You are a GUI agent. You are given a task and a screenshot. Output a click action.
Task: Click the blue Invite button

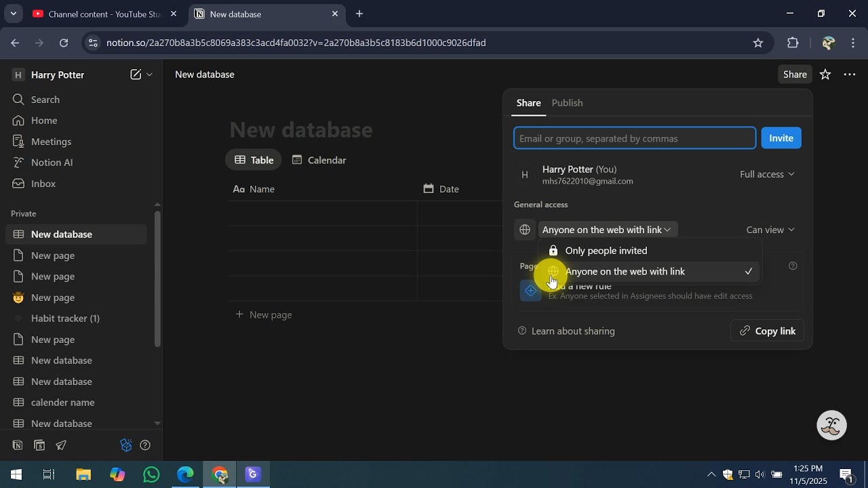[x=781, y=138]
